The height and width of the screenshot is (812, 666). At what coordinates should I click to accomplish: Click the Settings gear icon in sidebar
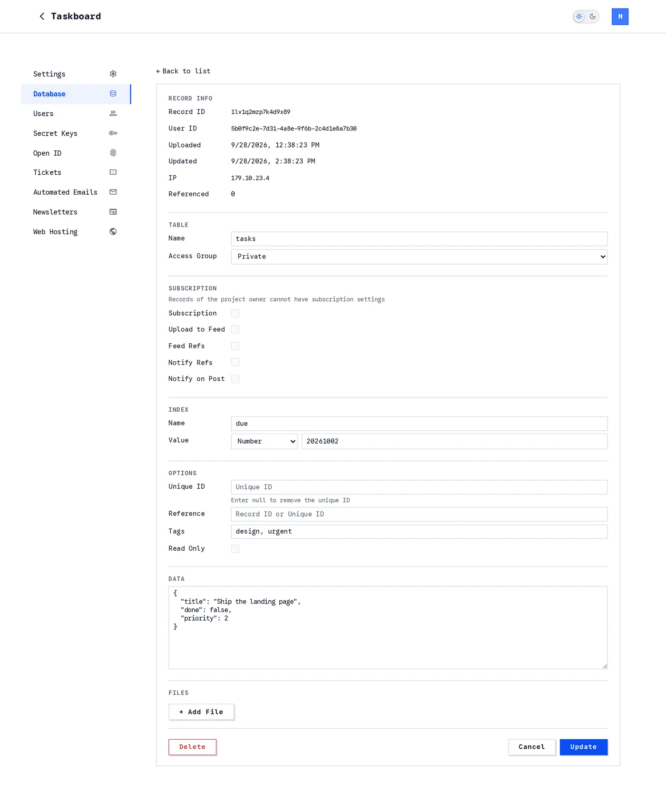[x=113, y=74]
